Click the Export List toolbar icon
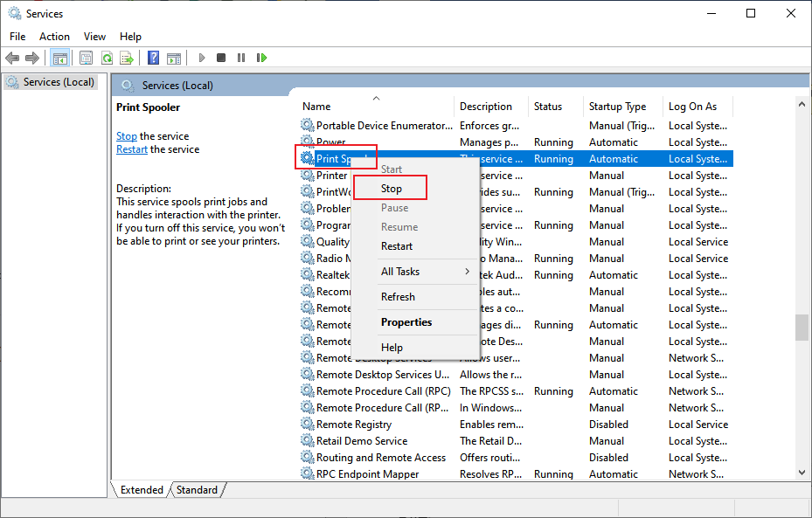The image size is (812, 518). point(128,58)
